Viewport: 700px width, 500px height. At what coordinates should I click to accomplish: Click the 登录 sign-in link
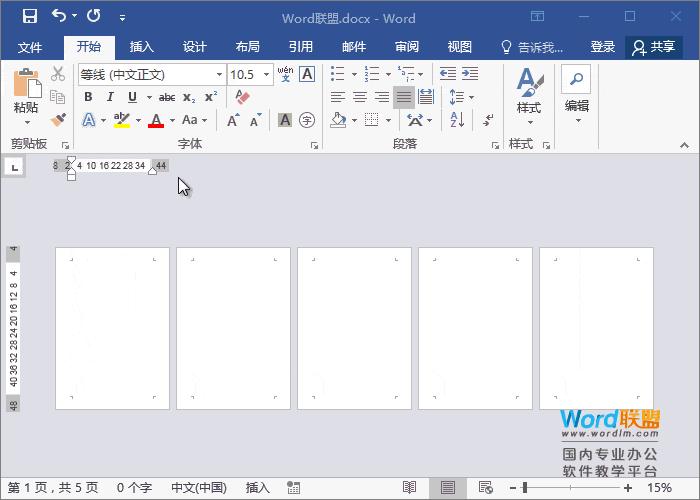603,46
